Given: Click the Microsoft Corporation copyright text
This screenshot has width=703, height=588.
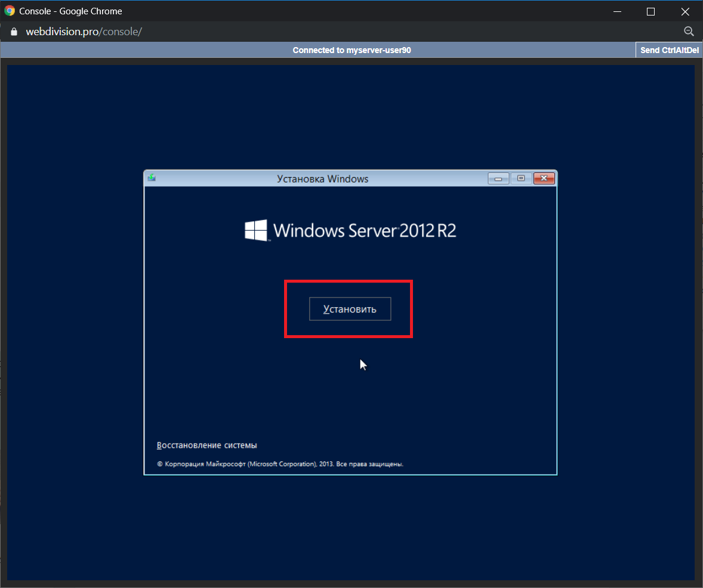Looking at the screenshot, I should (280, 464).
